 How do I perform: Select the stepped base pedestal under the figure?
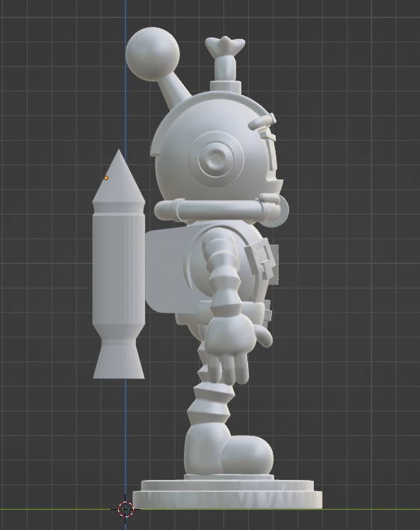[x=227, y=492]
